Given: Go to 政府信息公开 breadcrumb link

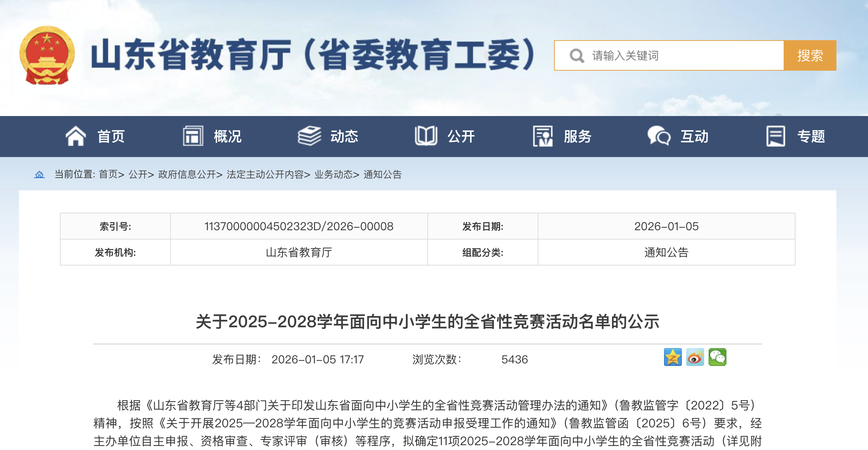Looking at the screenshot, I should click(x=187, y=174).
